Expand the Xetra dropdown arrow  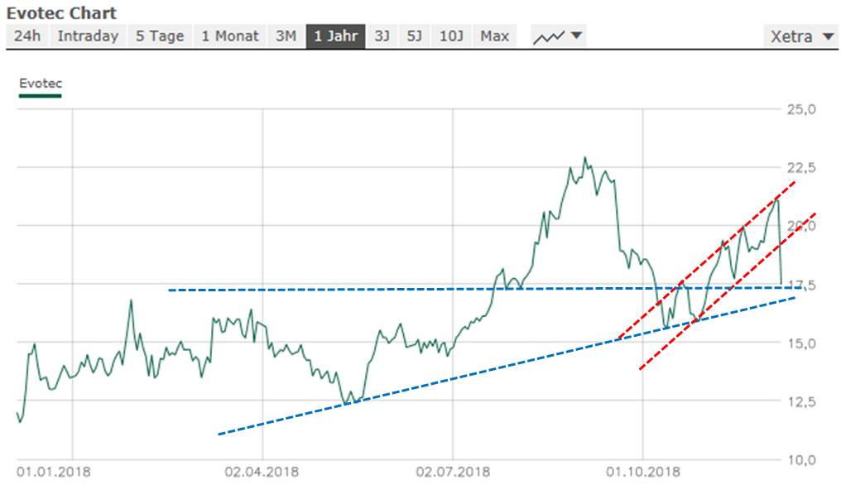(x=826, y=36)
